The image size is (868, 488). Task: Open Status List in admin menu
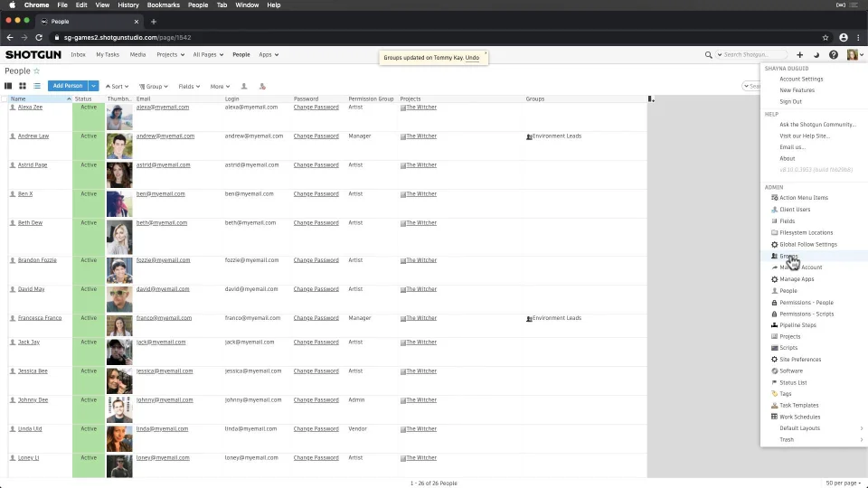pyautogui.click(x=793, y=382)
